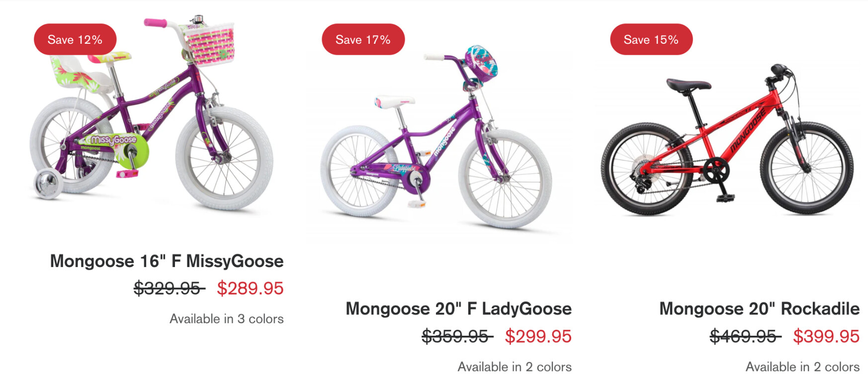Click the $399.95 sale price

826,337
